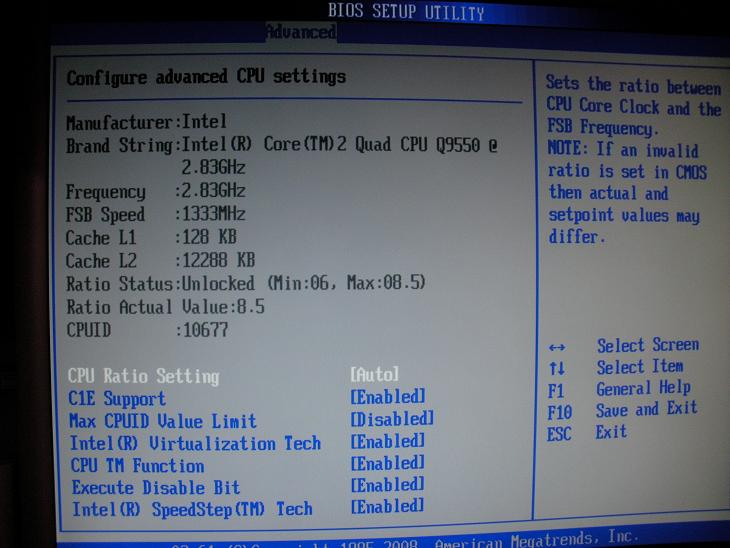The image size is (730, 548).
Task: Click the Frequency :2.83GHz line
Action: coord(155,191)
